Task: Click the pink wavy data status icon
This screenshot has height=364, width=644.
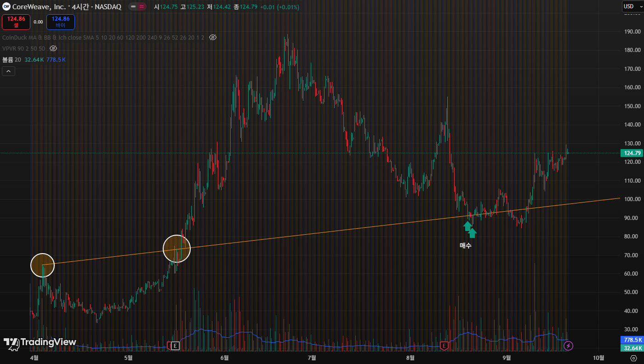Action: pyautogui.click(x=142, y=7)
